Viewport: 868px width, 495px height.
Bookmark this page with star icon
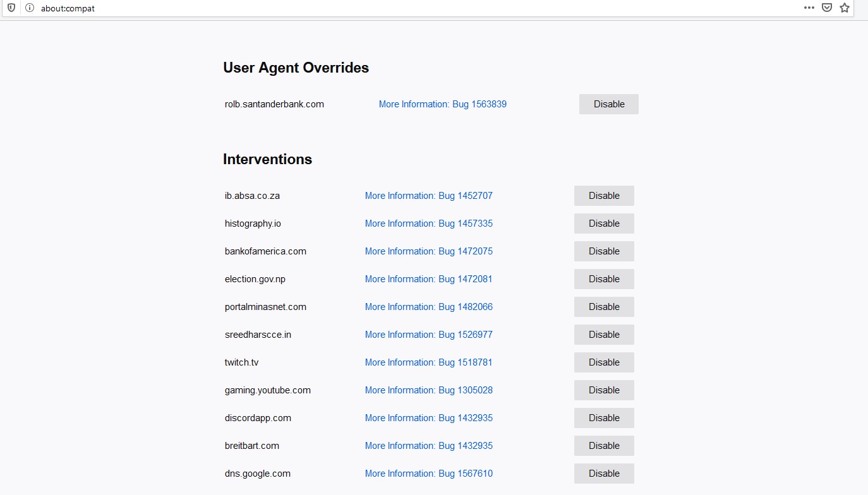845,8
